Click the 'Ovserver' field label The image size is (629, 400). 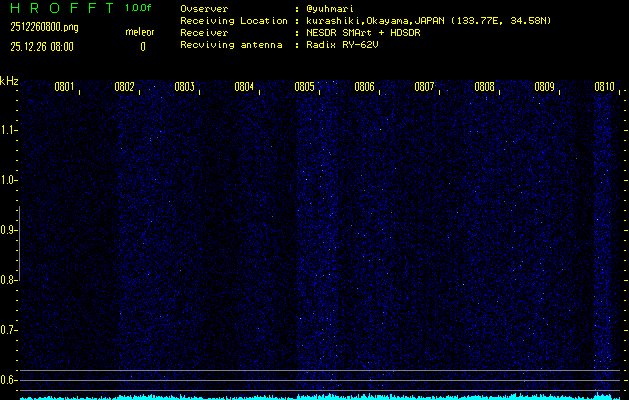tap(204, 9)
